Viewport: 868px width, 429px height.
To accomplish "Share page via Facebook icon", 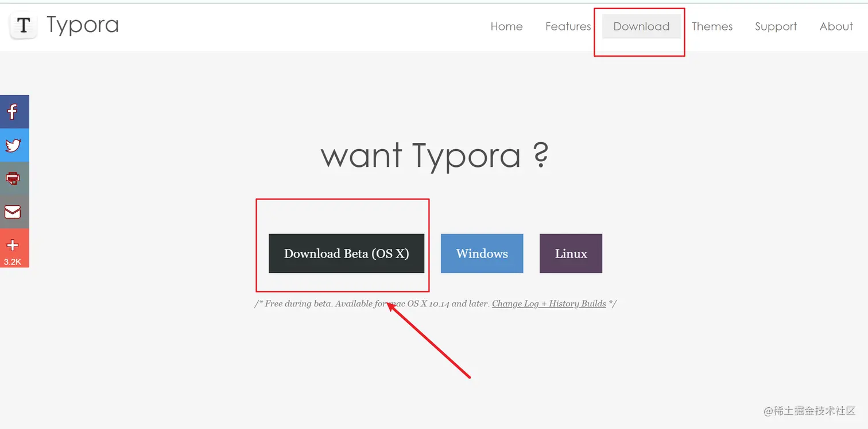I will (x=14, y=112).
